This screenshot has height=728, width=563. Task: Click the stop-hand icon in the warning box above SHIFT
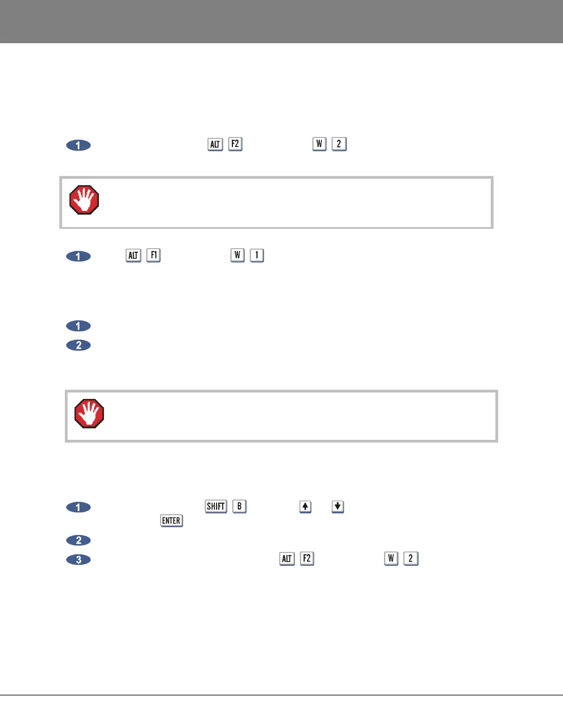[89, 414]
